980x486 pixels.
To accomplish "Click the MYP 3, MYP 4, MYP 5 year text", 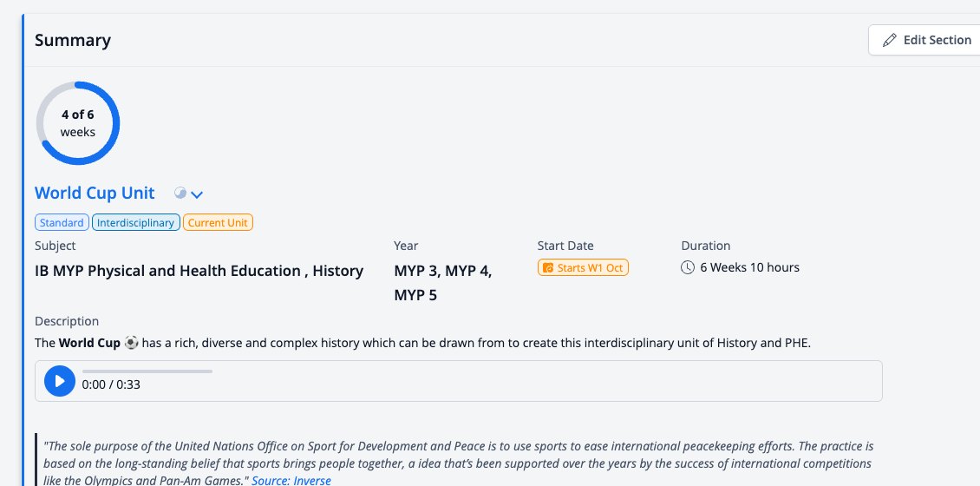I will [443, 283].
